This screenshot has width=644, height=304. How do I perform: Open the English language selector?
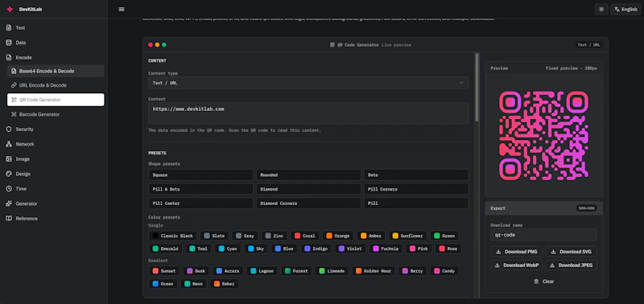pyautogui.click(x=625, y=9)
